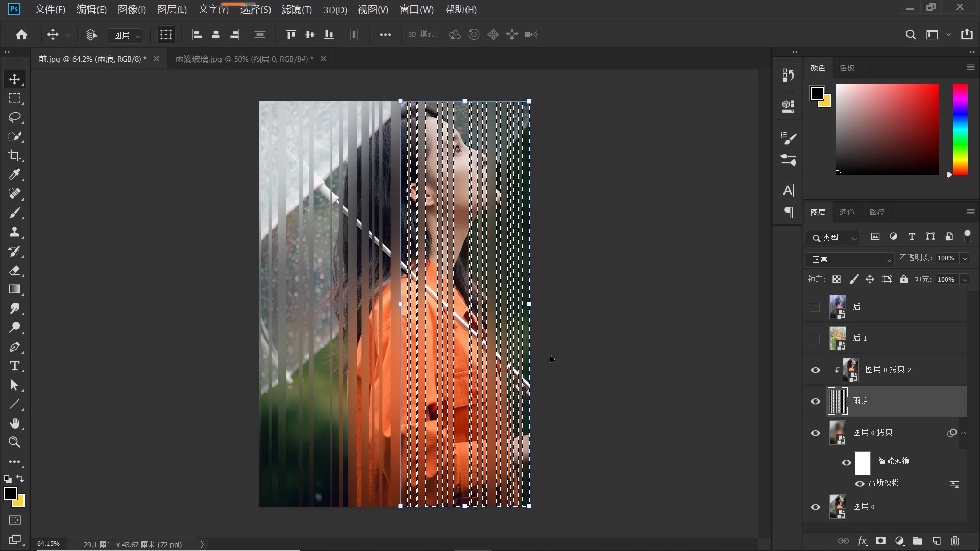980x551 pixels.
Task: Open the Edit Toolbar three-dots menu
Action: (x=14, y=462)
